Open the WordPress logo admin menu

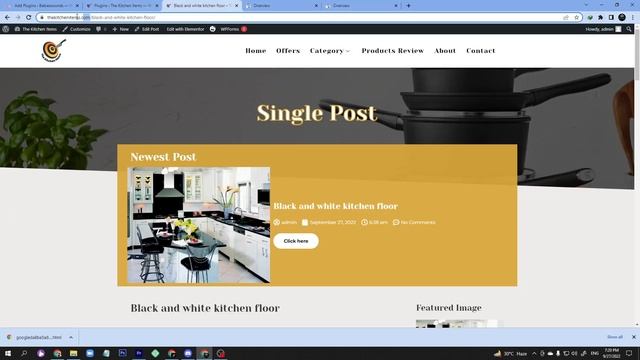coord(6,29)
